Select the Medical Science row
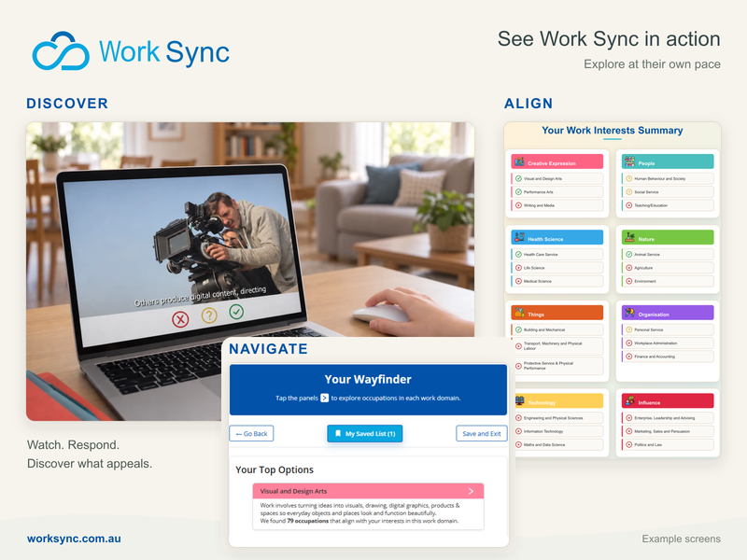The image size is (747, 560). click(x=557, y=281)
